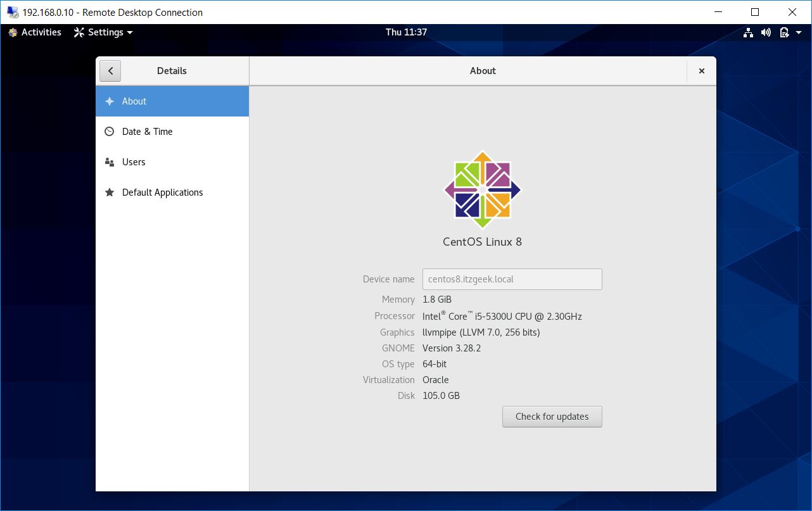
Task: Click the network icon in top bar
Action: click(748, 32)
